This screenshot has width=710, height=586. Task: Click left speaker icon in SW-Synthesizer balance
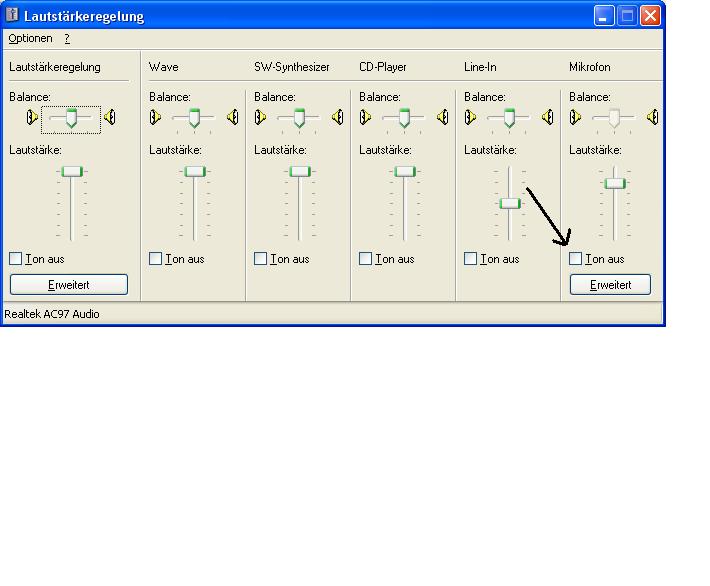coord(260,117)
